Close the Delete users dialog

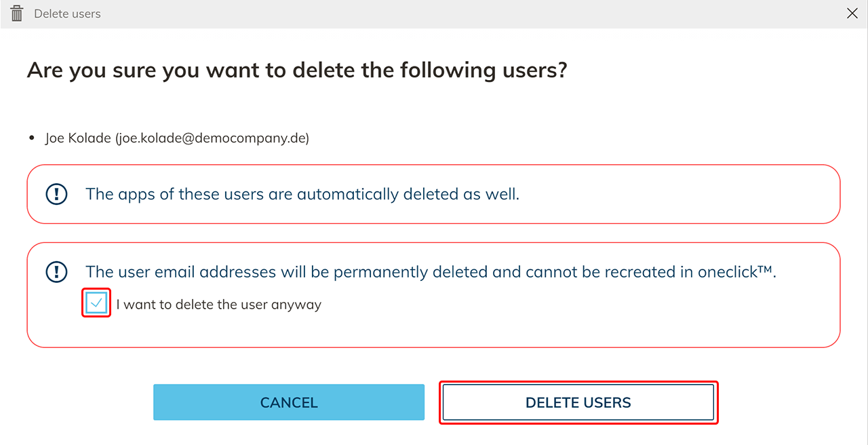[x=852, y=14]
